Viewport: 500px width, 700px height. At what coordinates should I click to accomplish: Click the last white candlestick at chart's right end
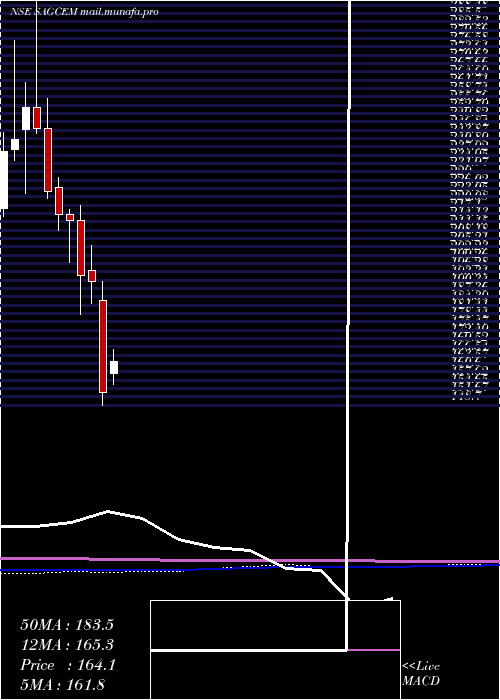coord(114,367)
